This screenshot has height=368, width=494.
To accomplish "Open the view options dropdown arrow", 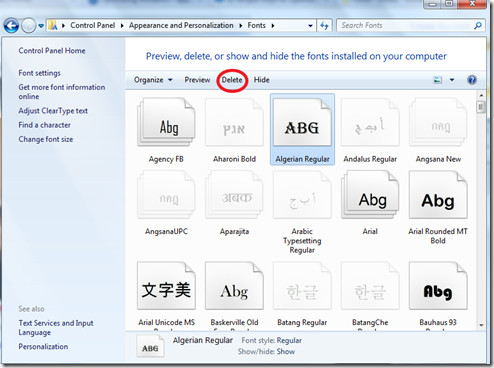I will pyautogui.click(x=452, y=80).
